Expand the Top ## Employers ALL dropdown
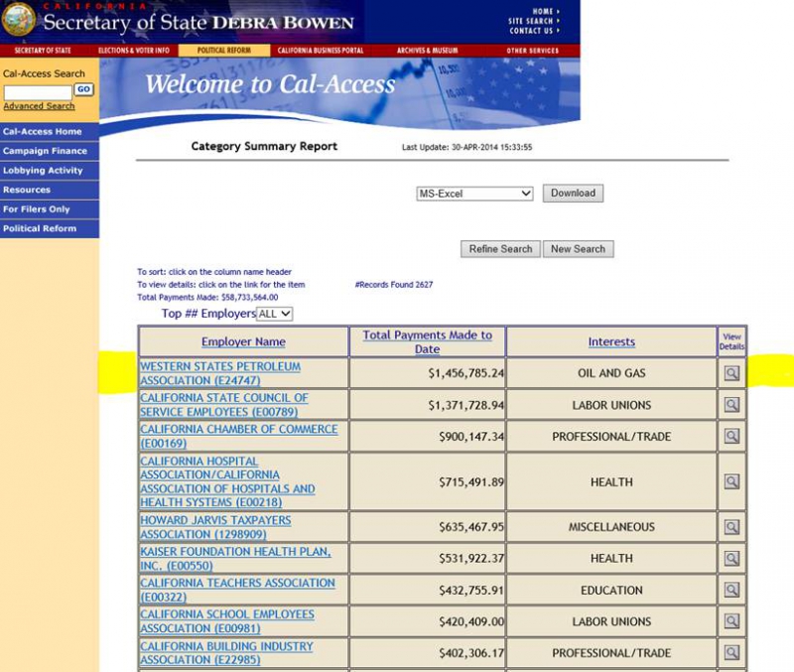Viewport: 794px width, 672px height. point(274,314)
